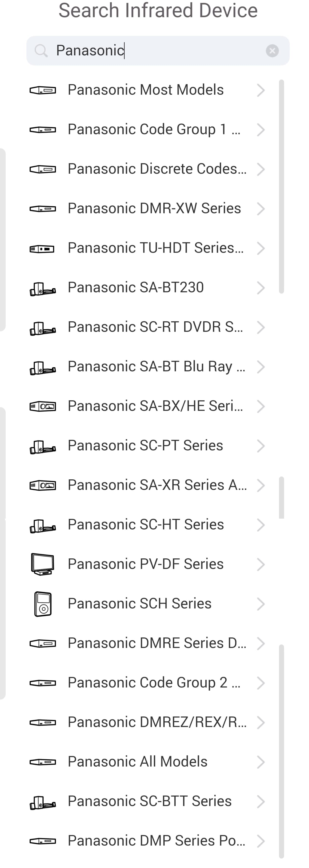
Task: Clear the Panasonic search text
Action: (x=272, y=51)
